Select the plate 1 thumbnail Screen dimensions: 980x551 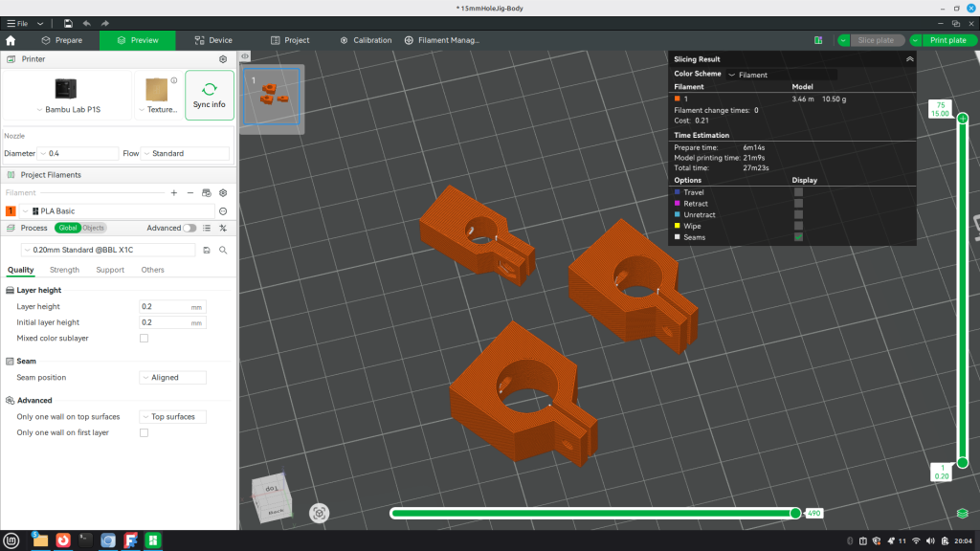point(271,96)
